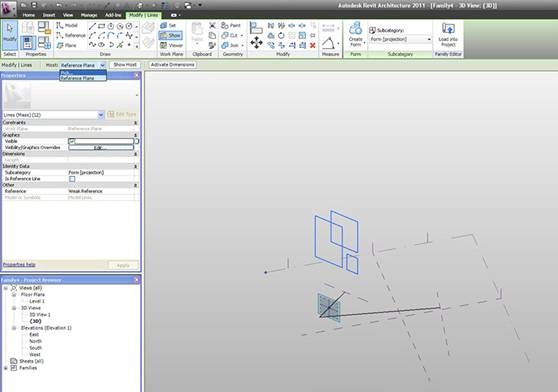Choose the Rectangle draw tool
Image resolution: width=558 pixels, height=392 pixels.
coord(102,26)
